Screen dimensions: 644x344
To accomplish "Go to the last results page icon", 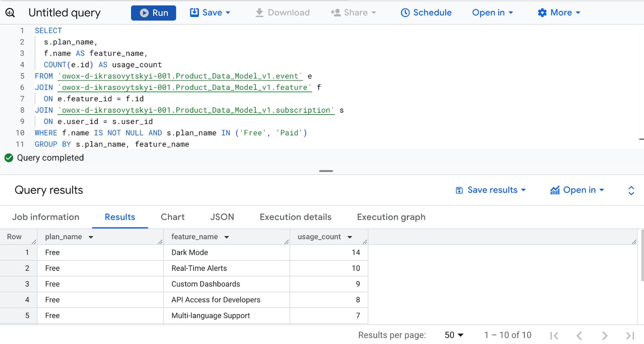I will (x=630, y=336).
